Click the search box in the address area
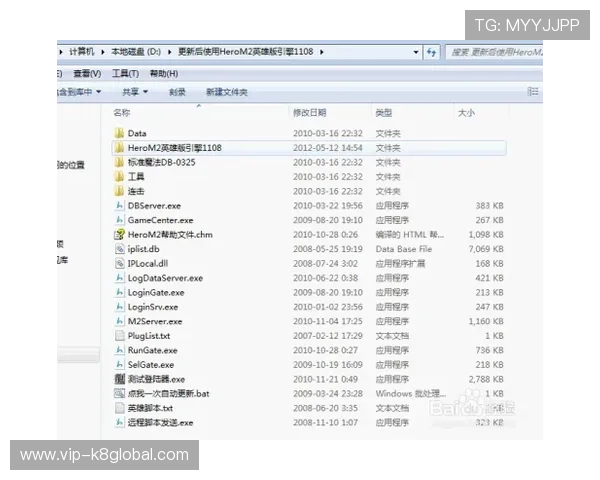Image resolution: width=600 pixels, height=480 pixels. click(x=494, y=52)
